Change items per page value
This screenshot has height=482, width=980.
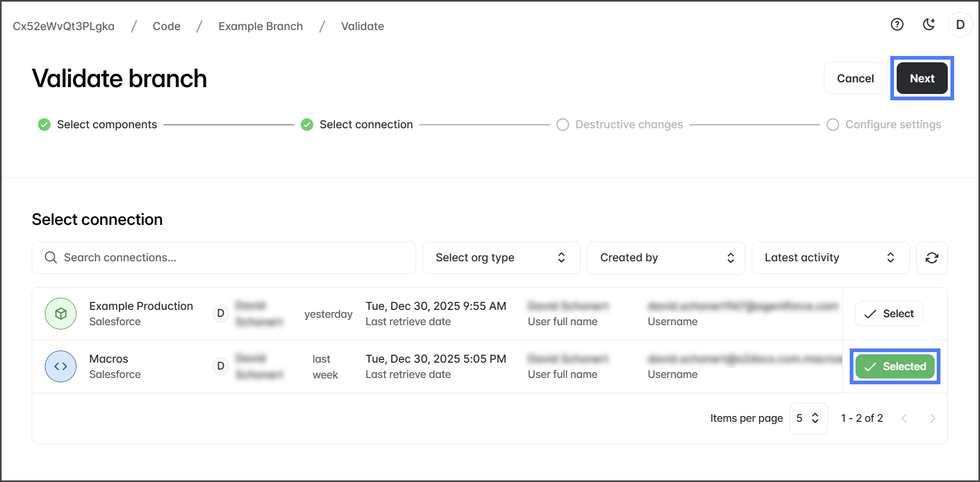(x=808, y=419)
